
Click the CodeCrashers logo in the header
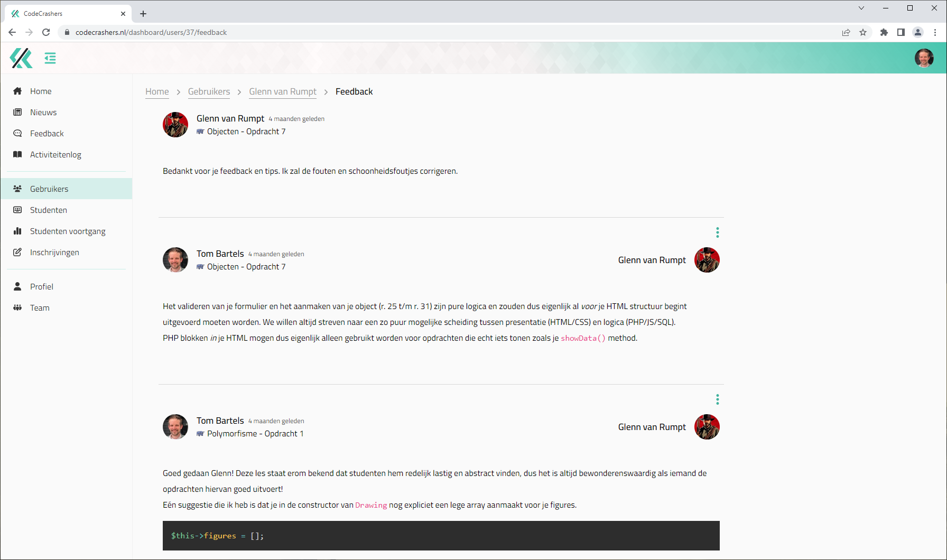coord(21,58)
